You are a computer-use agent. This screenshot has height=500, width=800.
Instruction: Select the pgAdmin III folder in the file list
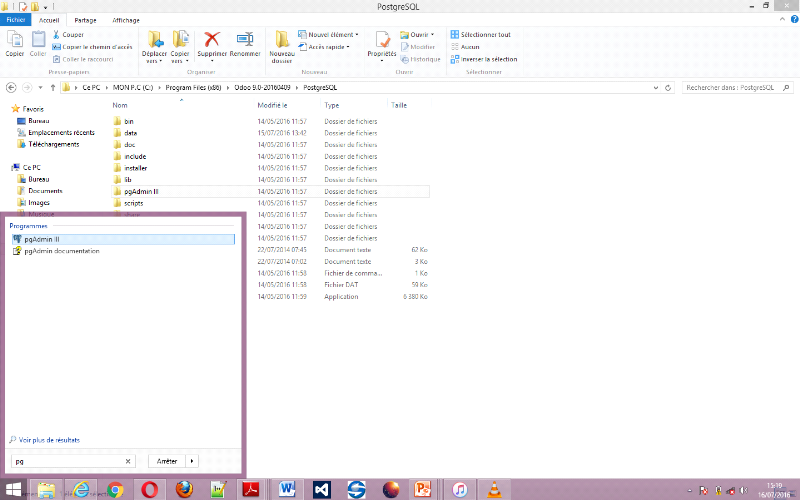click(141, 192)
